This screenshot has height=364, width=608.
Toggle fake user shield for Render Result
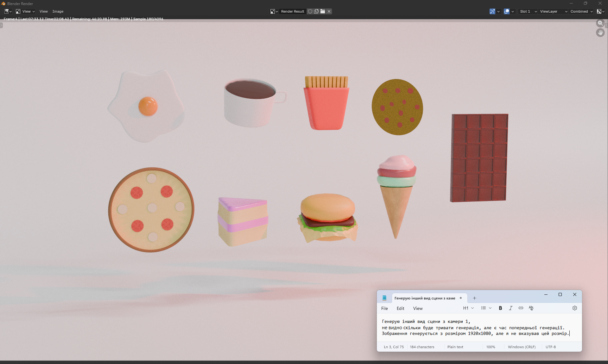[310, 11]
